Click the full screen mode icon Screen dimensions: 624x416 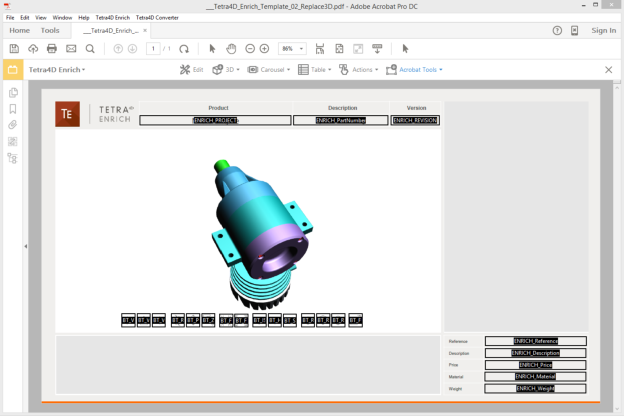click(x=358, y=49)
